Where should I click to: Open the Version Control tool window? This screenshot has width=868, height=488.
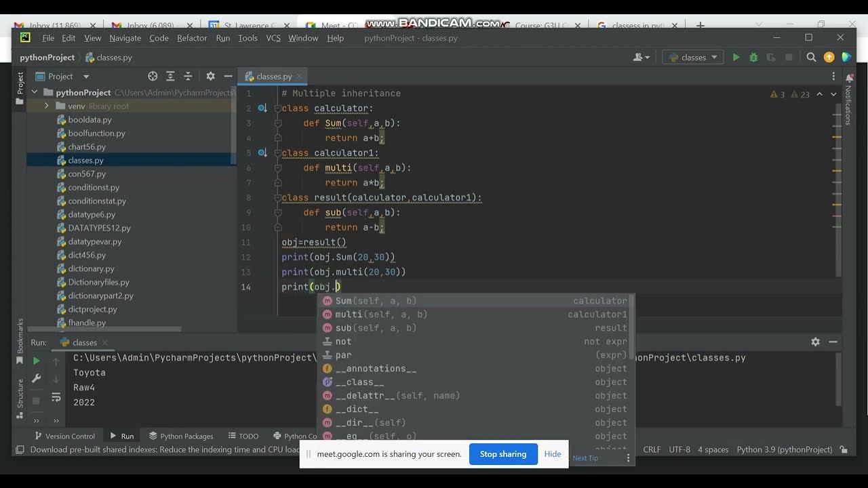point(64,436)
